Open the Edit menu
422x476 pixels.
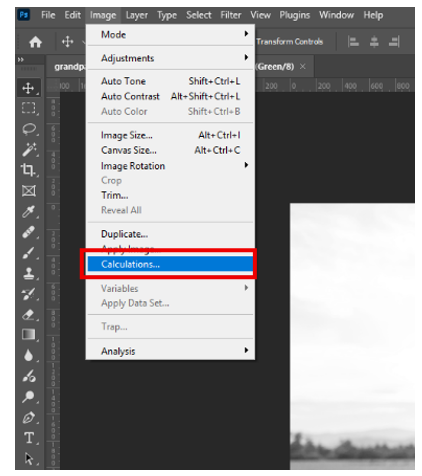tap(73, 15)
